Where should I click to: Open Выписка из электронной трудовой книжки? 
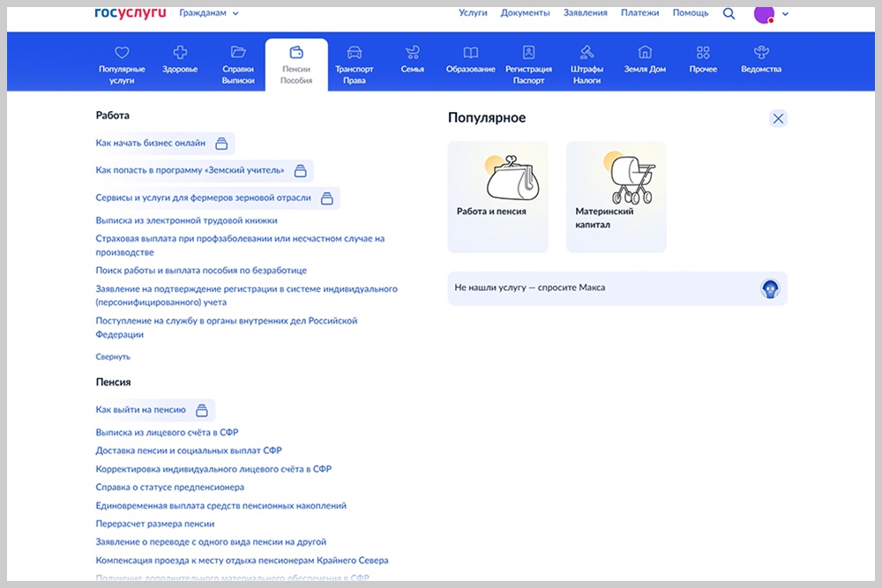click(x=186, y=220)
